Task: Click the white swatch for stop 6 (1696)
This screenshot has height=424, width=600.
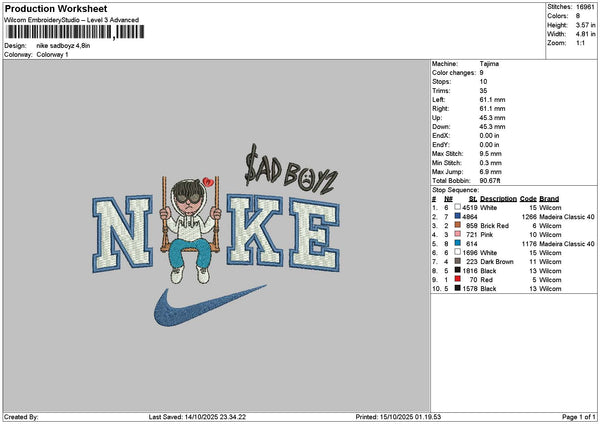Action: tap(457, 252)
